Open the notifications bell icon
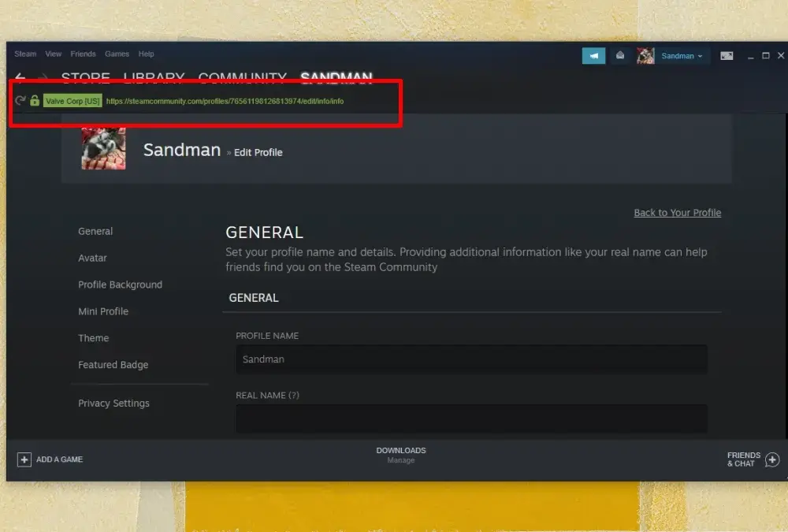The image size is (788, 532). tap(620, 55)
